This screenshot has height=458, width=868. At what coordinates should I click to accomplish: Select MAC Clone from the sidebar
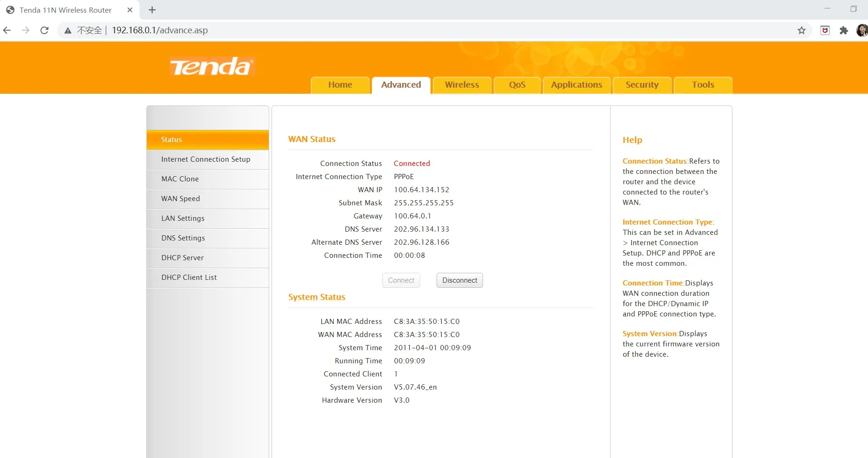pyautogui.click(x=180, y=179)
